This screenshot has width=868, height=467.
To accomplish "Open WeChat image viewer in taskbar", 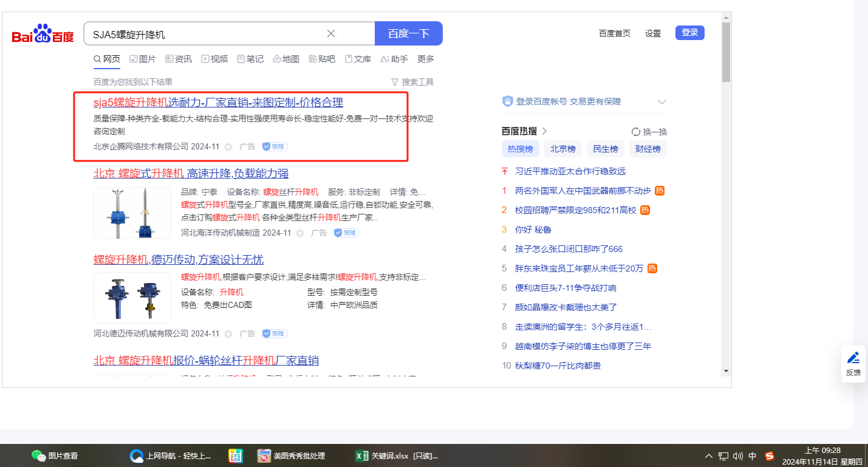I will (55, 455).
